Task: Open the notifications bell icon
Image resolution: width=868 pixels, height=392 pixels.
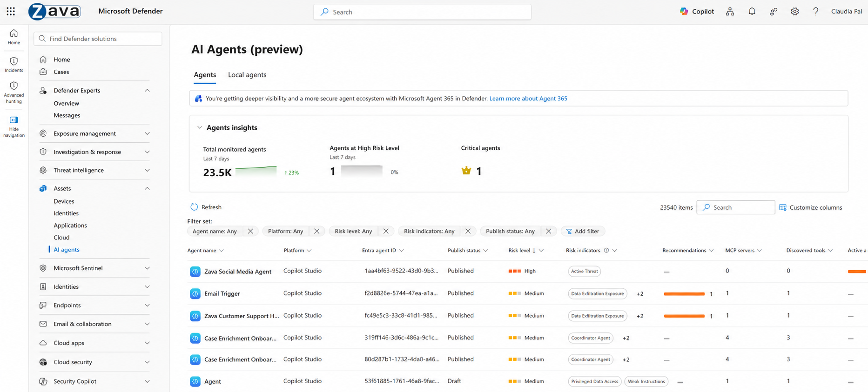Action: tap(752, 12)
